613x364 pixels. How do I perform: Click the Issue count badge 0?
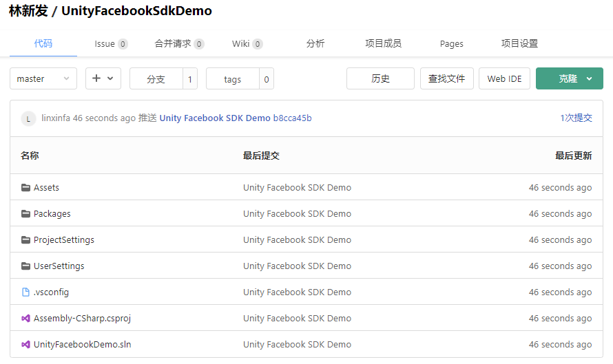pos(123,44)
